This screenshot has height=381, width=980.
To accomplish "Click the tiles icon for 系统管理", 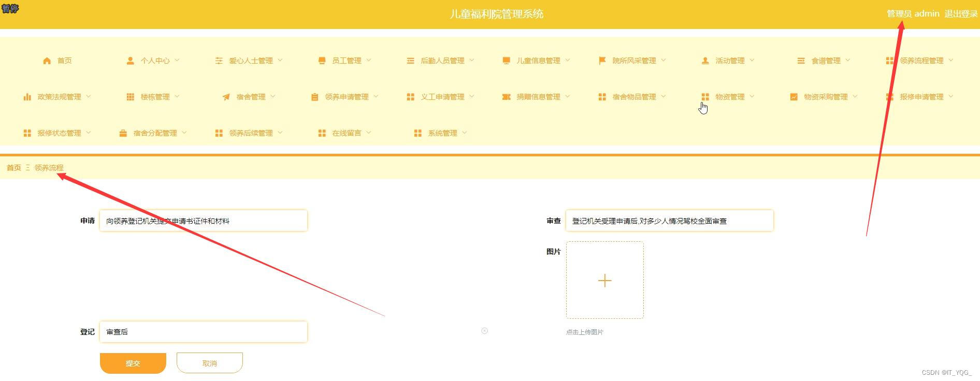I will pyautogui.click(x=418, y=133).
